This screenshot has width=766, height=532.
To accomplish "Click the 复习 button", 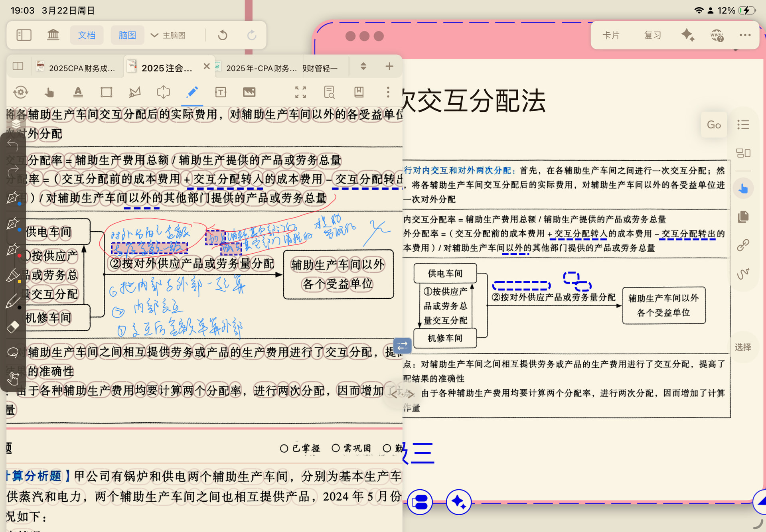I will (x=652, y=35).
